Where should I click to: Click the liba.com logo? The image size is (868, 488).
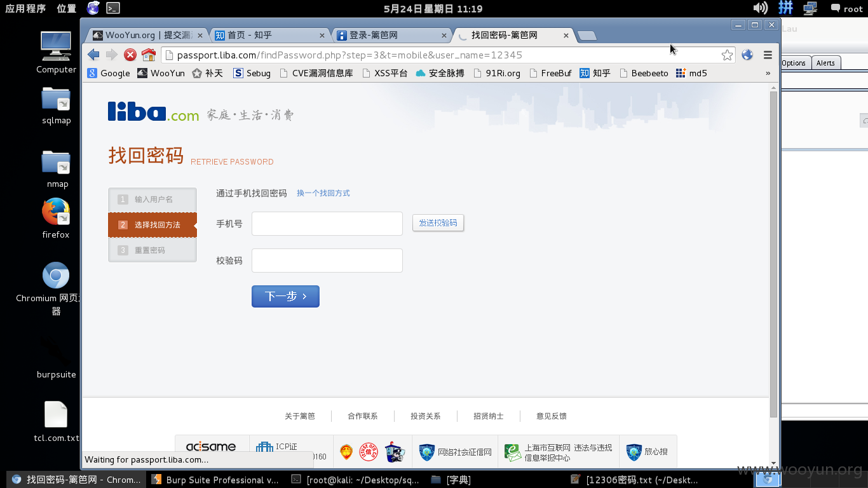[x=153, y=111]
